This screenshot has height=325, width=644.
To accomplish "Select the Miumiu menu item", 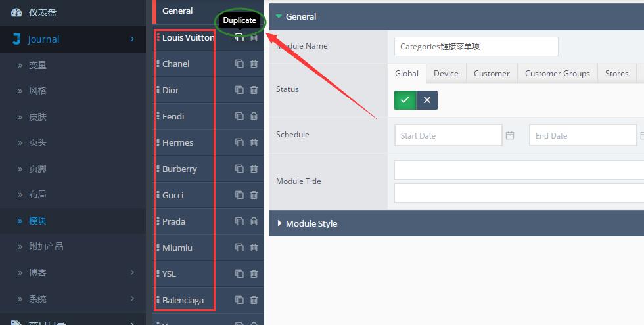I will point(177,248).
